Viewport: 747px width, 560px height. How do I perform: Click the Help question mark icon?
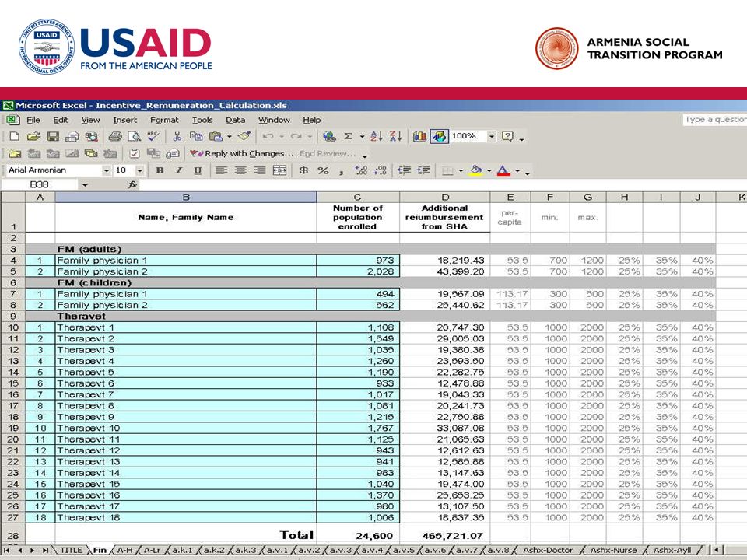point(508,137)
